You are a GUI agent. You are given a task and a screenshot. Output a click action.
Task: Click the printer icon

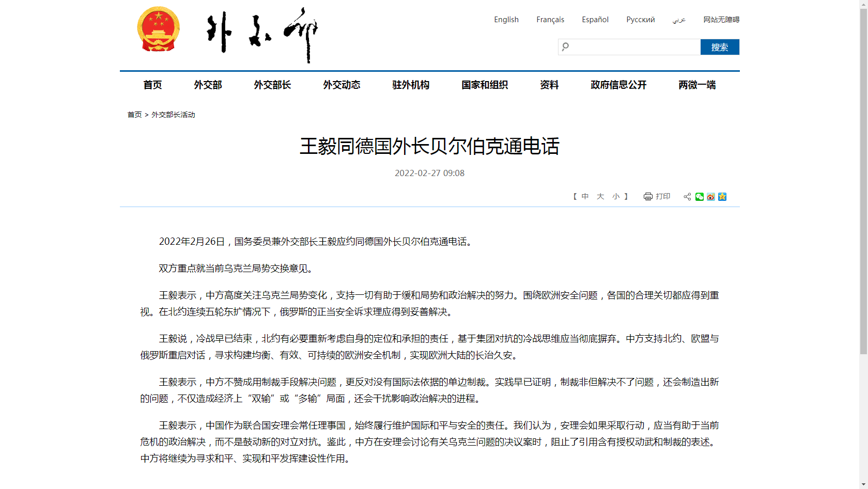pos(648,197)
